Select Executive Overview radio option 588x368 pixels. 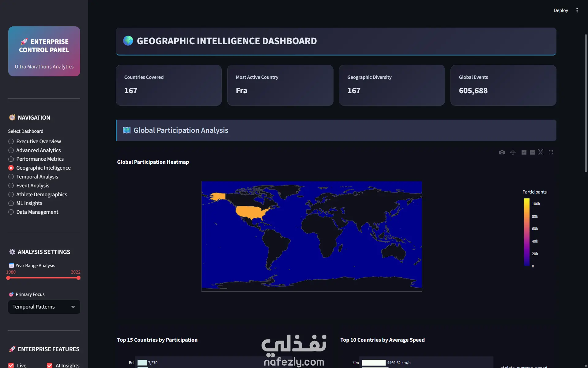pyautogui.click(x=11, y=141)
